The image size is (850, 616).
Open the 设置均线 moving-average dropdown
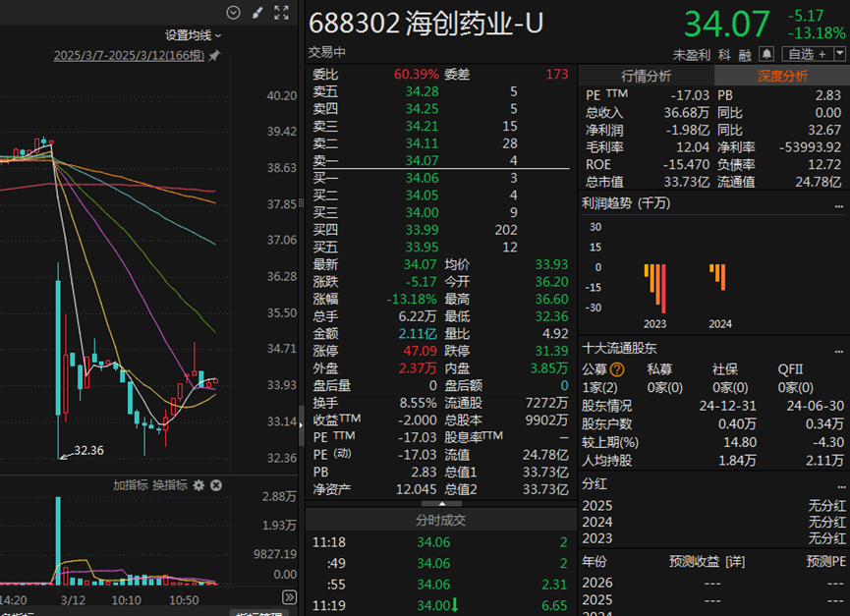coord(193,35)
